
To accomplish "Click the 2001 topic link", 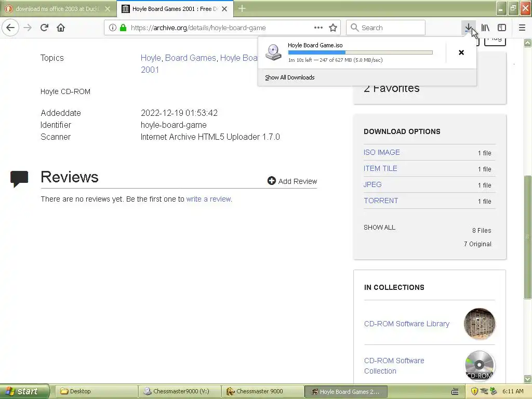I will [x=150, y=70].
